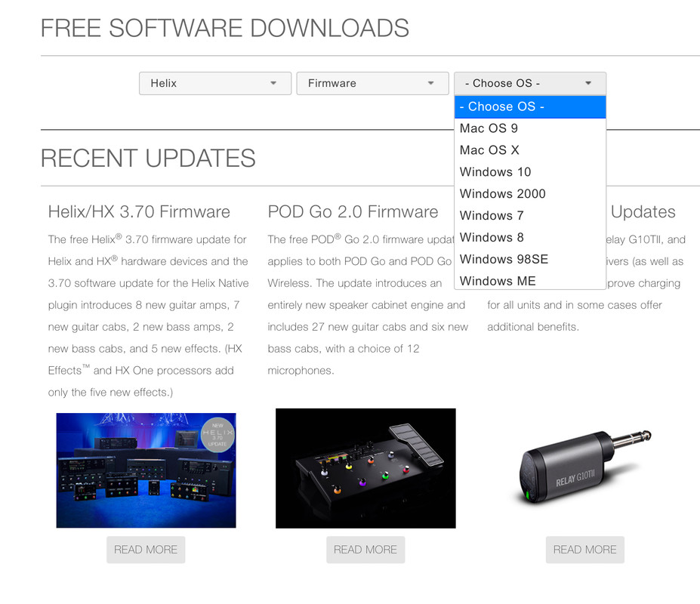Select Windows ME option
This screenshot has height=604, width=700.
pyautogui.click(x=530, y=281)
